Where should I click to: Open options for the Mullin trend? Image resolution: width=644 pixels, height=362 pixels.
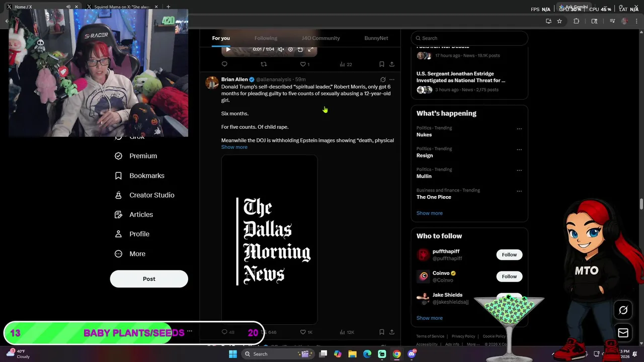click(x=519, y=170)
